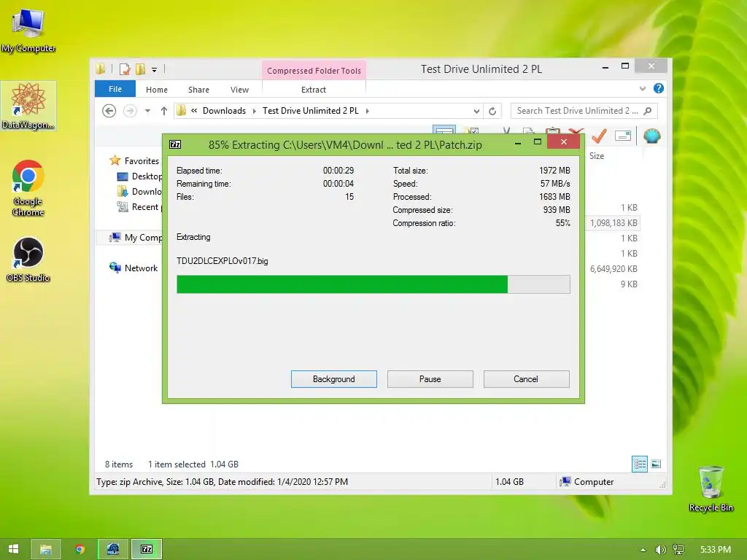Select Downloads in navigation pane
This screenshot has height=560, width=747.
pos(139,192)
